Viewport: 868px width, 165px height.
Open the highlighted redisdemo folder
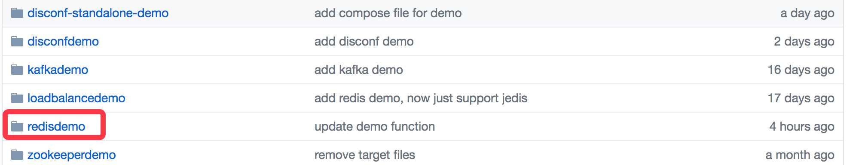point(56,127)
